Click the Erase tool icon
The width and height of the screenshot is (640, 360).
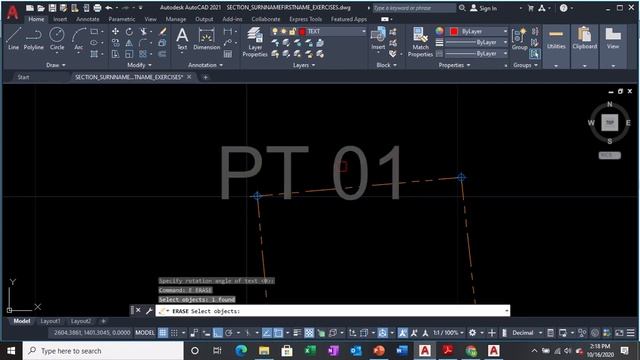pos(162,31)
